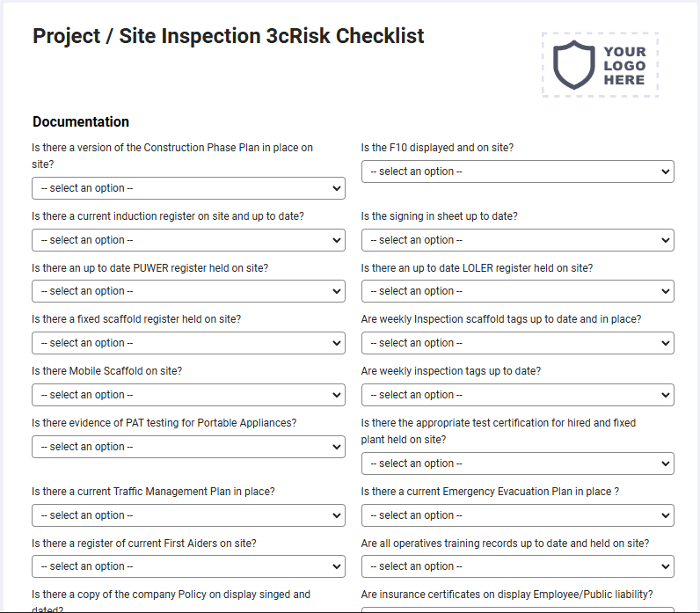
Task: Open the weekly inspection tags dropdown
Action: pyautogui.click(x=517, y=395)
